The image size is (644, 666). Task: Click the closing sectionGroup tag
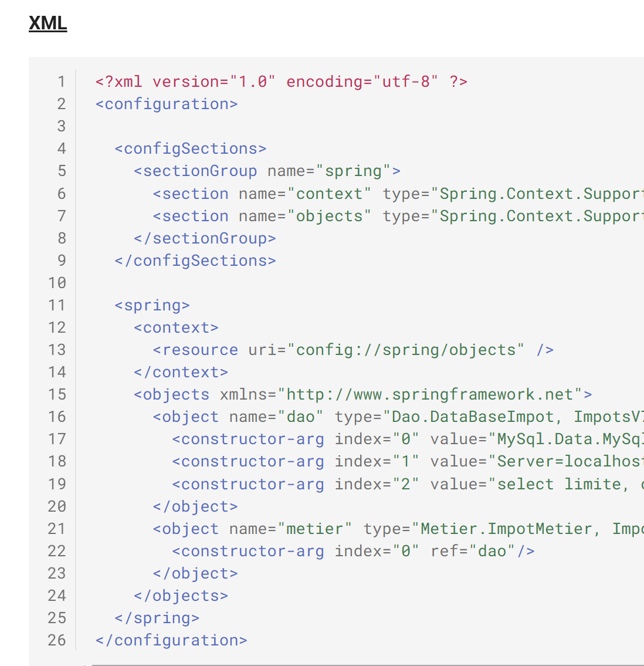click(x=205, y=238)
